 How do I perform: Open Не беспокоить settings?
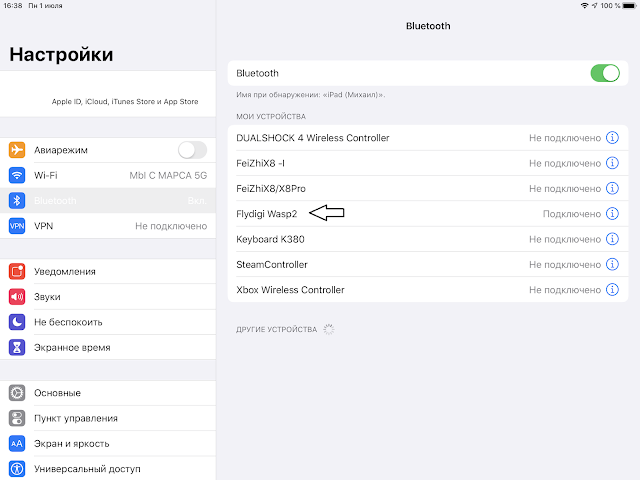click(108, 322)
